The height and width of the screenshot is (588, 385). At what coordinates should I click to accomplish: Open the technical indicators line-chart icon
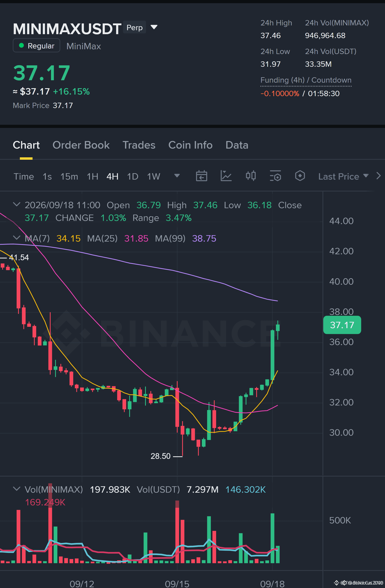[x=226, y=176]
